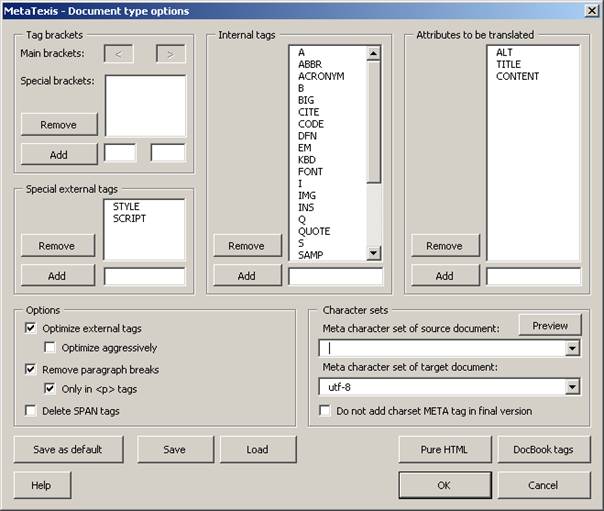Click Remove under Internal tags
The width and height of the screenshot is (604, 511).
(x=247, y=245)
